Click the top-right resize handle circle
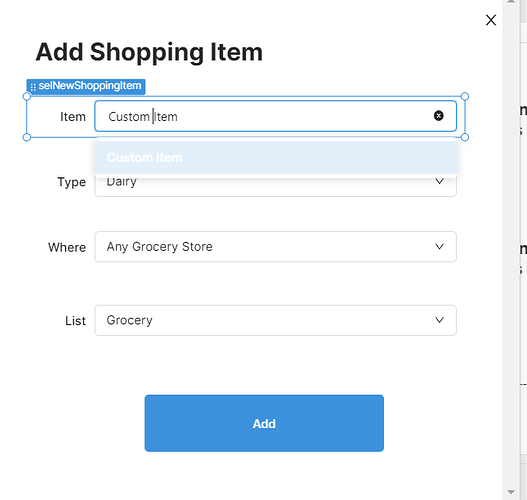 click(464, 97)
